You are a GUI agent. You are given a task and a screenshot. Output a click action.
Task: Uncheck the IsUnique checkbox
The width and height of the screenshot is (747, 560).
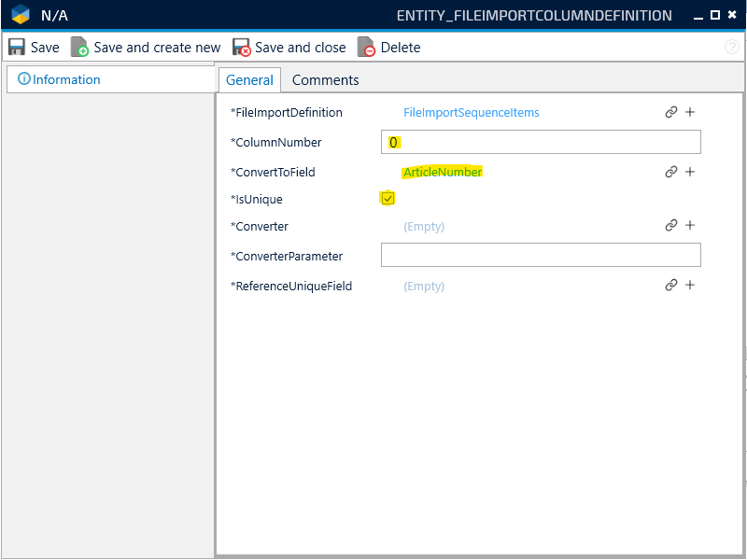[388, 198]
